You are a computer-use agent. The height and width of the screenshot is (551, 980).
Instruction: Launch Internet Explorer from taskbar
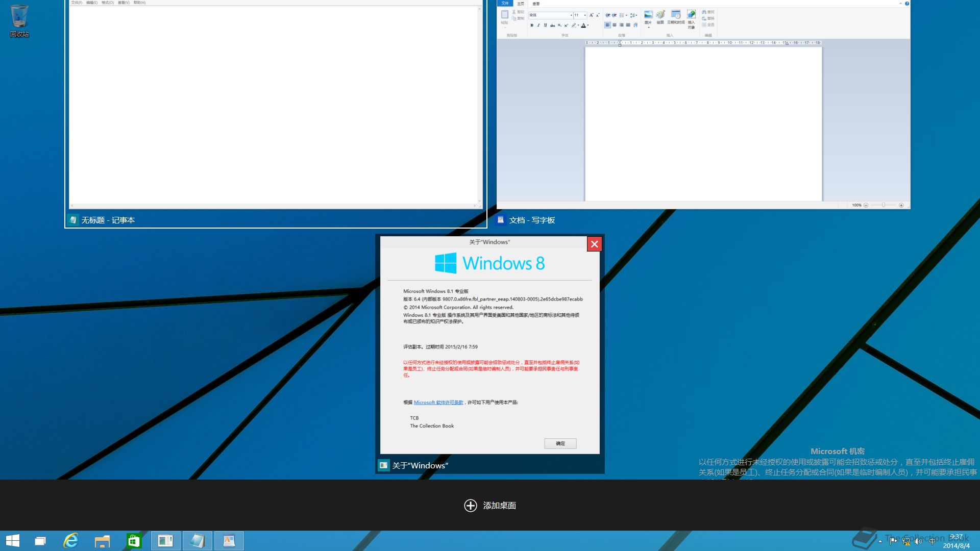(70, 541)
